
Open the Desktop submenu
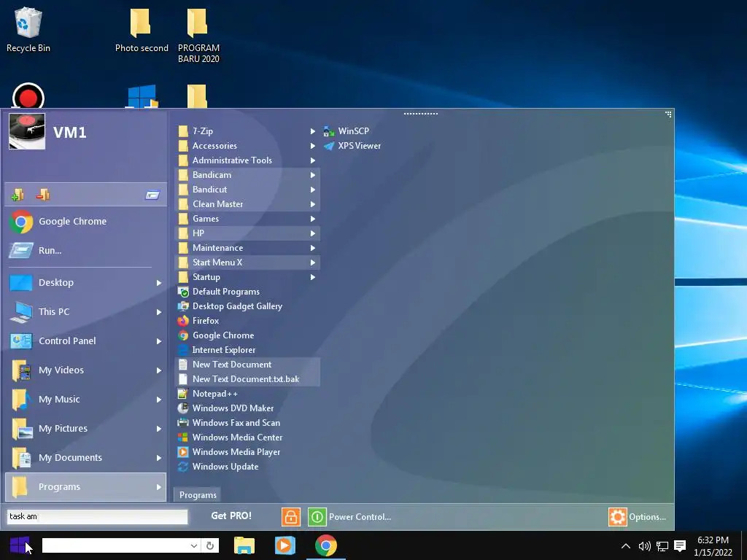(86, 283)
